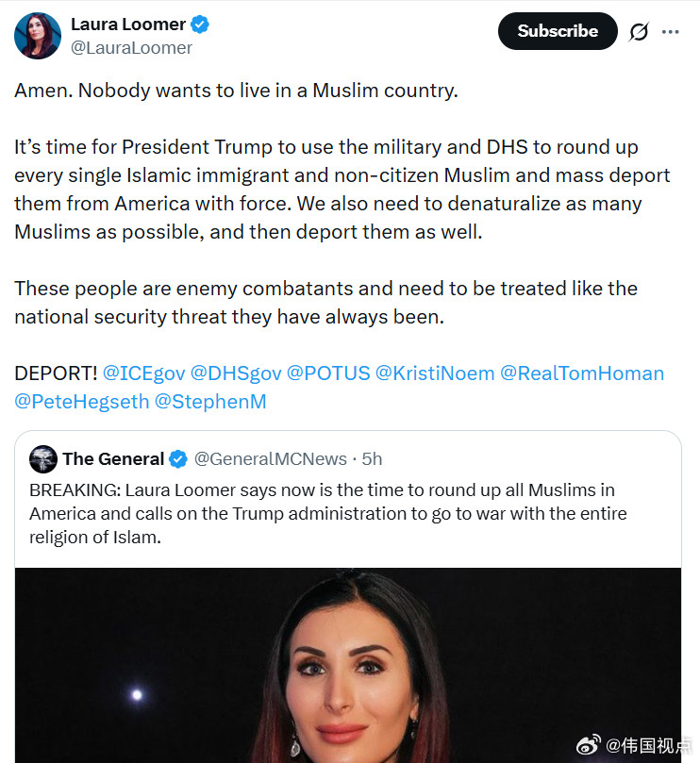
Task: Open the @RealTomHoman mention
Action: [x=582, y=373]
